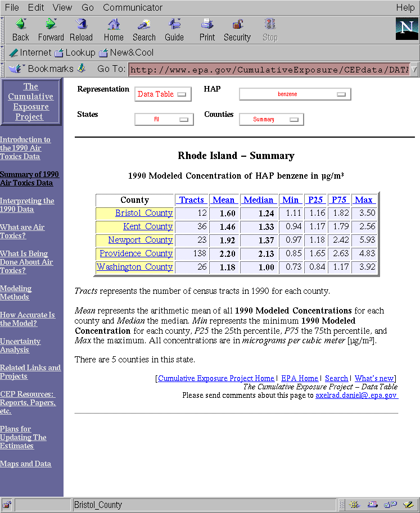
Task: Click the Modeling Methods sidebar link
Action: (x=16, y=293)
